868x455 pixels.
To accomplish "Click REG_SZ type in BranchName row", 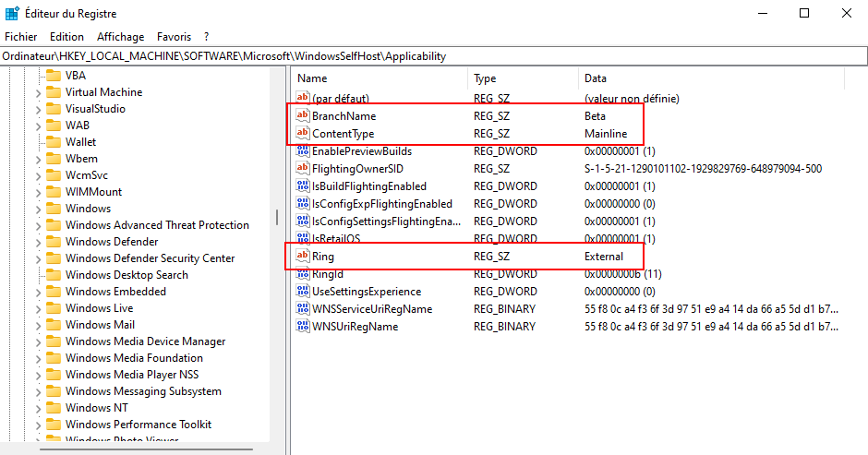I will 491,115.
